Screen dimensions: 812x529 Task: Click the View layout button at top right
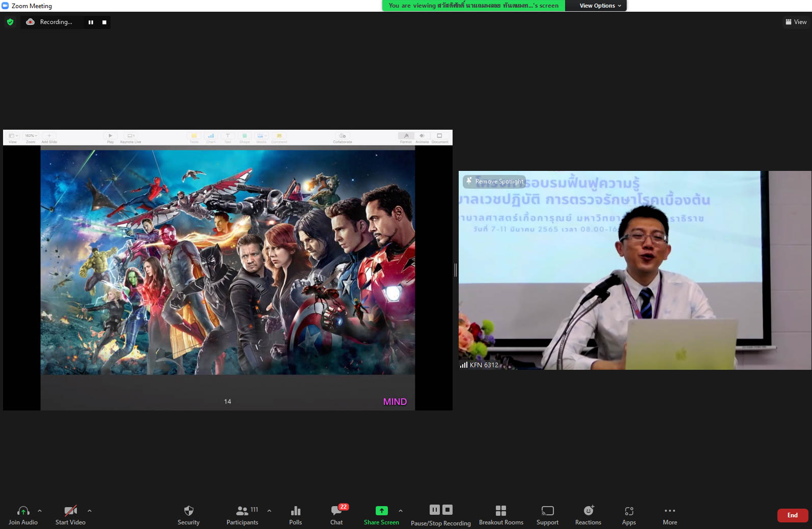[x=796, y=22]
